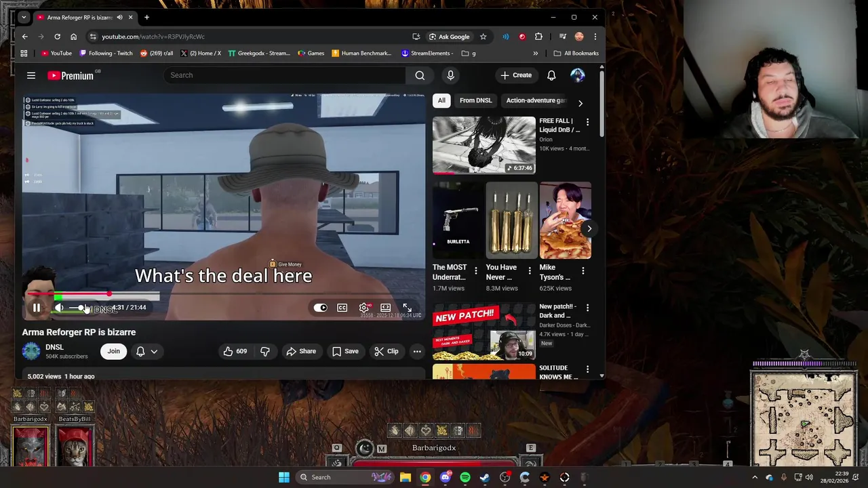Click the YouTube search magnifier button
The height and width of the screenshot is (488, 868).
coord(420,75)
